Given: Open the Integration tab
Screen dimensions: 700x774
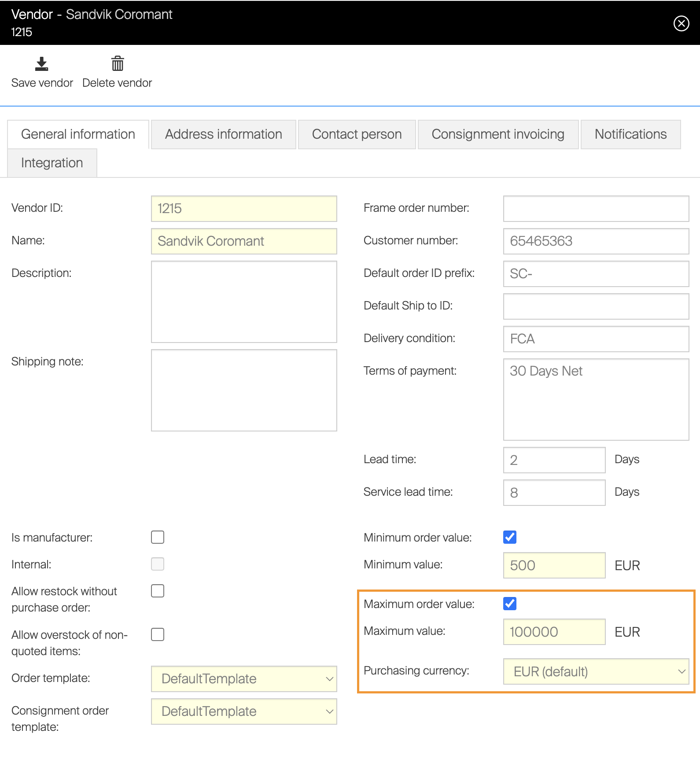Looking at the screenshot, I should click(x=52, y=163).
